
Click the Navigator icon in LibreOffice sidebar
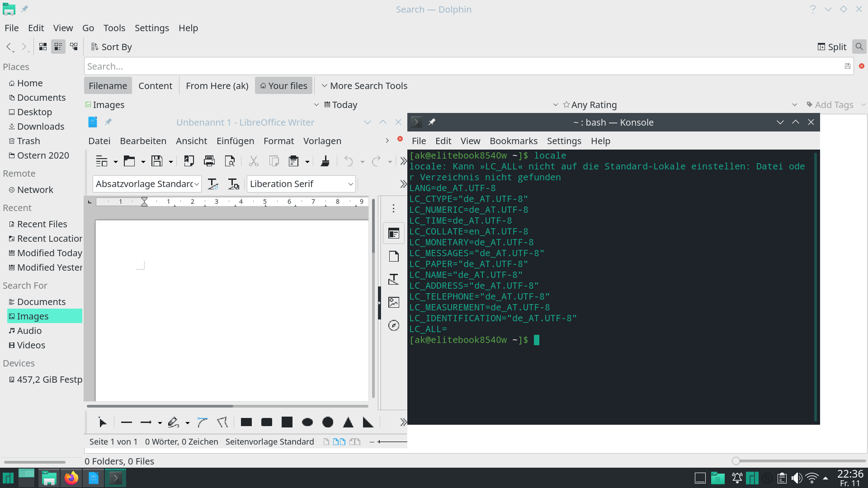[x=393, y=326]
